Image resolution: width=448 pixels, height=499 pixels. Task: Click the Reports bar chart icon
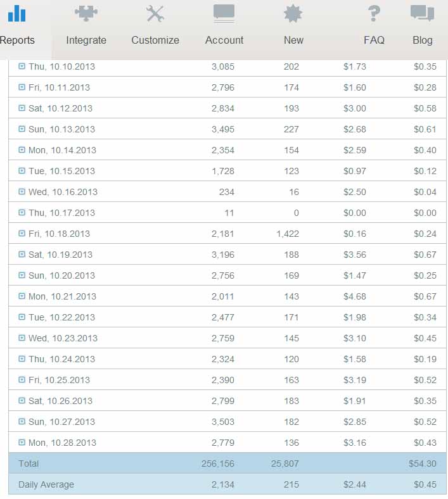point(16,13)
